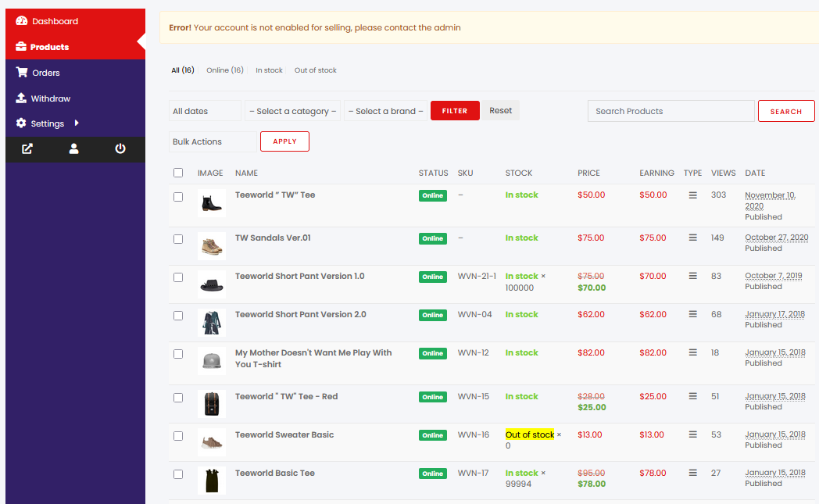Click the Settings gear icon
819x504 pixels.
21,123
